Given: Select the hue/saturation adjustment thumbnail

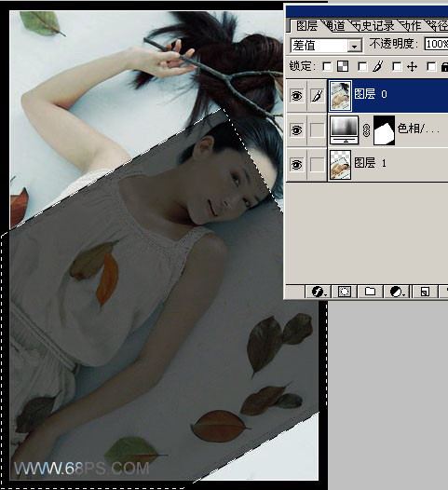Looking at the screenshot, I should tap(345, 130).
